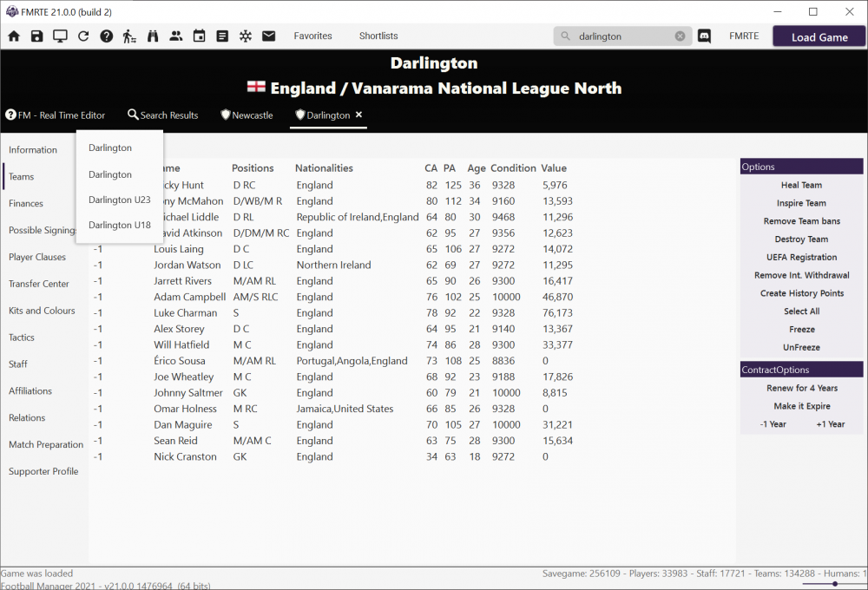Open the Tactics section

coord(21,338)
